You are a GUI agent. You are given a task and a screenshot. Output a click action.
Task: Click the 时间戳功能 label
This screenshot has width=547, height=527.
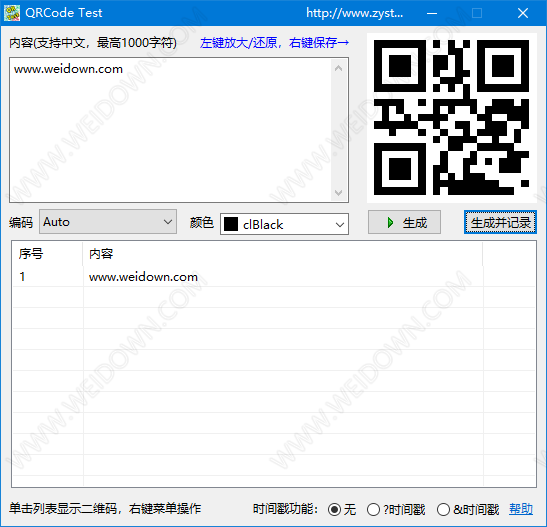[285, 509]
